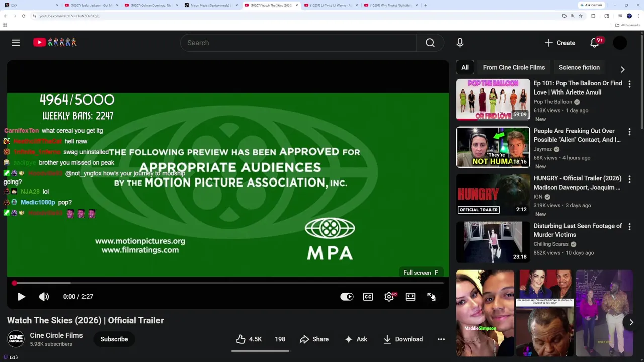Viewport: 644px width, 362px height.
Task: Open the Pop The Balloon Ep 101 thumbnail
Action: click(493, 100)
